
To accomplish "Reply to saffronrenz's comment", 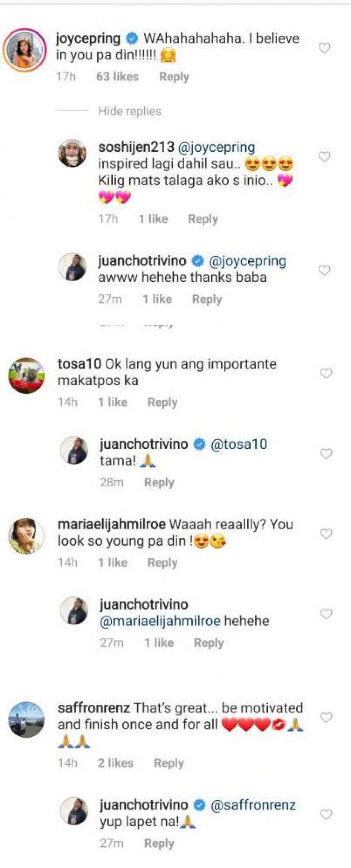I will click(x=169, y=763).
